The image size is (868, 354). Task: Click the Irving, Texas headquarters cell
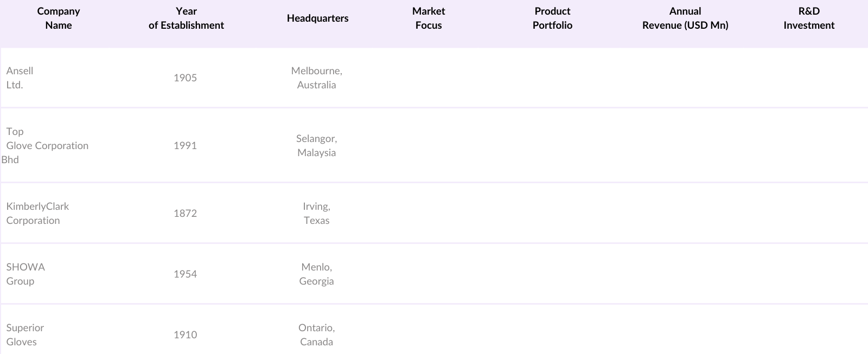(316, 214)
